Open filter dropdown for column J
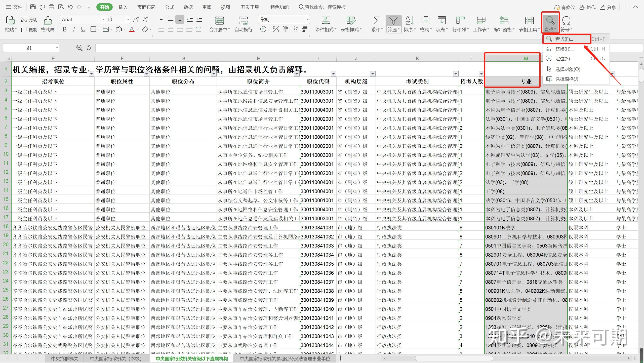 (x=373, y=74)
